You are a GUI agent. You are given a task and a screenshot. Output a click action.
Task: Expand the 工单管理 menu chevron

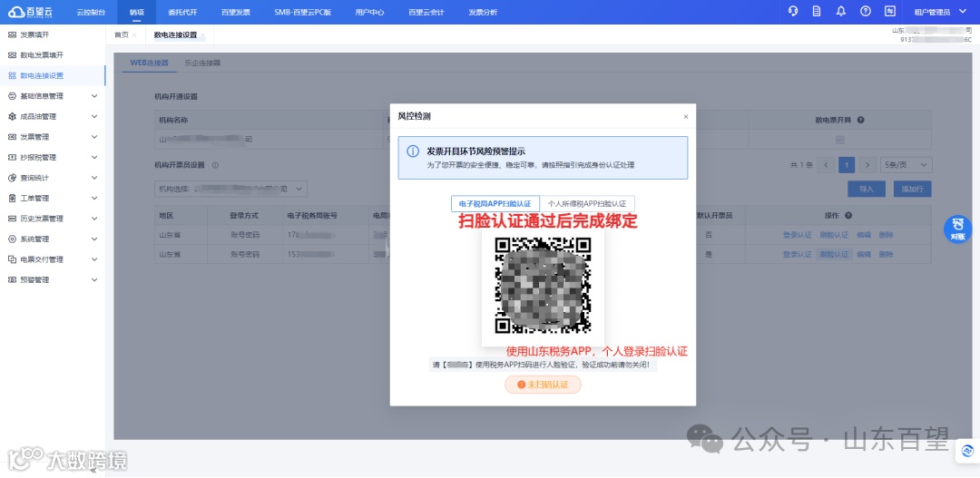tap(94, 198)
